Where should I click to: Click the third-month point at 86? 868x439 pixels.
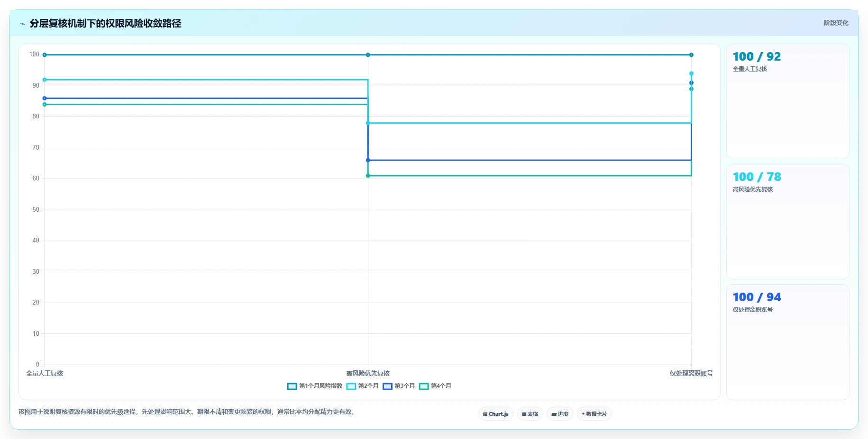(45, 98)
